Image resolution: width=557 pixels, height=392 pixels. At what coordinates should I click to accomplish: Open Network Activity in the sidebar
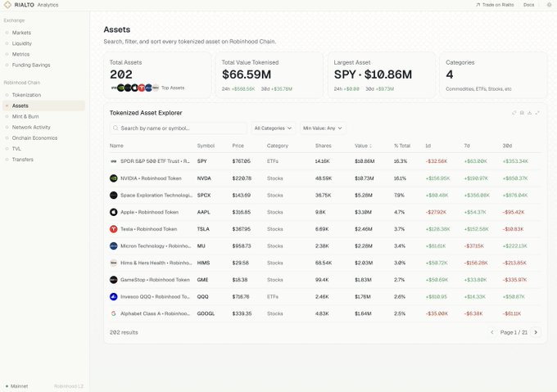tap(31, 127)
